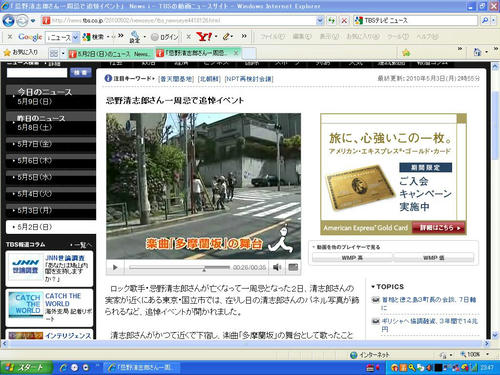Open the JNN世論調査 column thumbnail
The height and width of the screenshot is (375, 500).
25,267
